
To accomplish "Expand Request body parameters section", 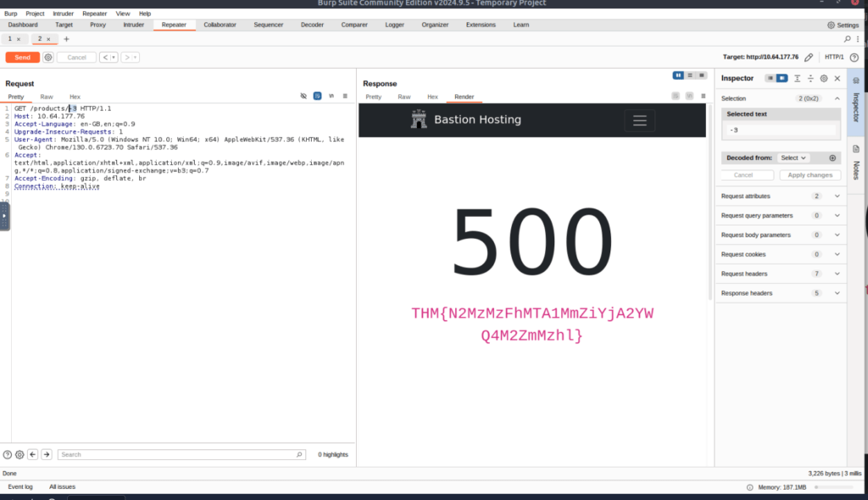I will click(781, 235).
